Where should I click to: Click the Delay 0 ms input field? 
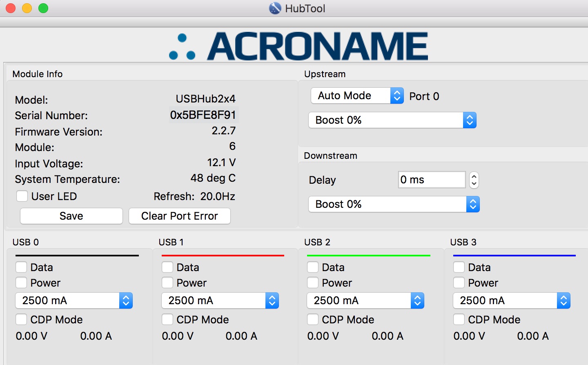[x=431, y=180]
